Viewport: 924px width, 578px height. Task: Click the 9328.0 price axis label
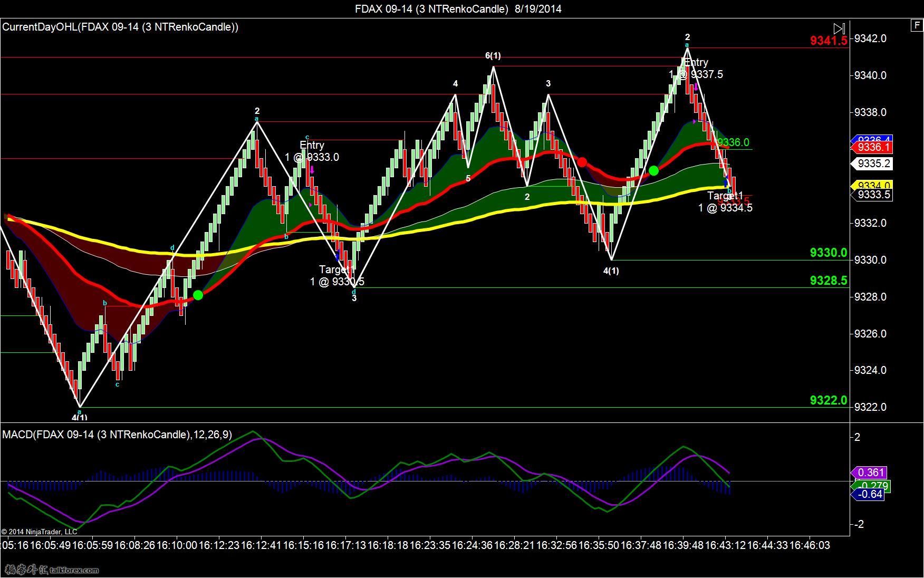[x=870, y=297]
